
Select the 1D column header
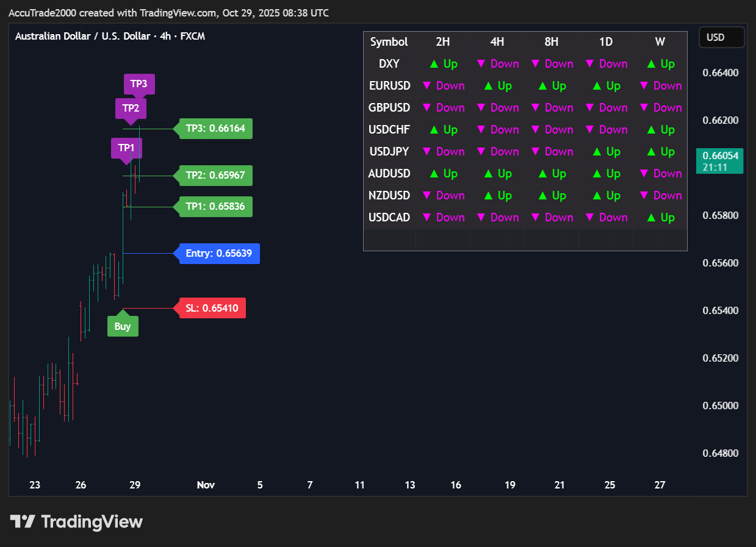(606, 42)
